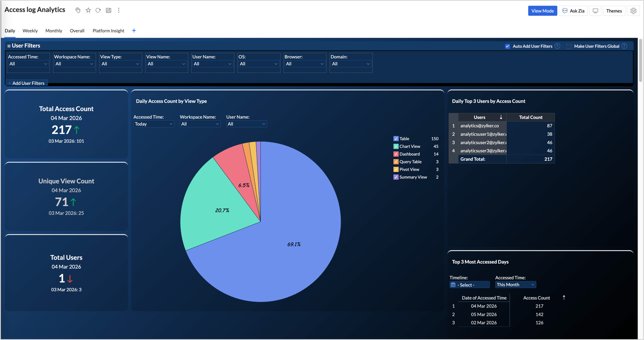Open settings with the gear icon
The height and width of the screenshot is (340, 644).
pyautogui.click(x=633, y=11)
